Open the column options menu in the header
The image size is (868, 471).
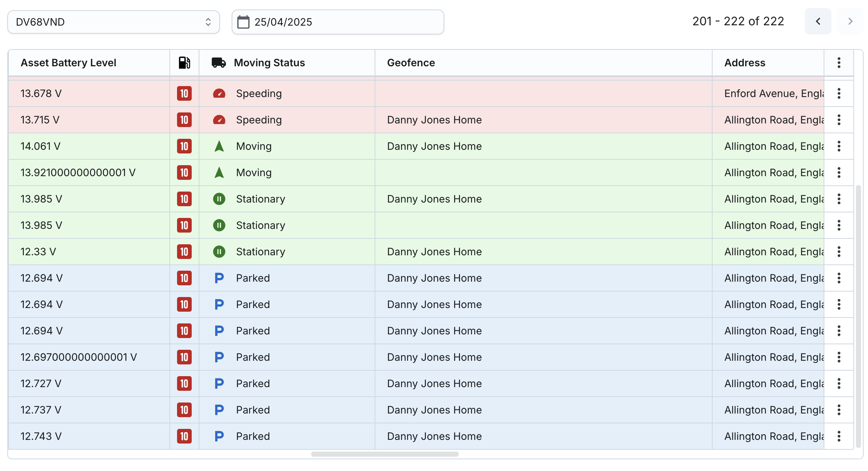click(839, 63)
